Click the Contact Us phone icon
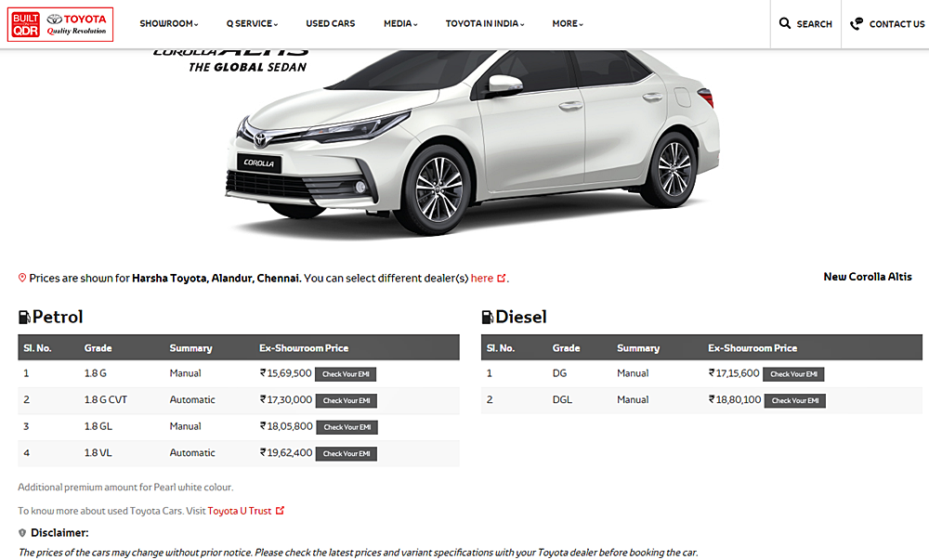 tap(857, 23)
